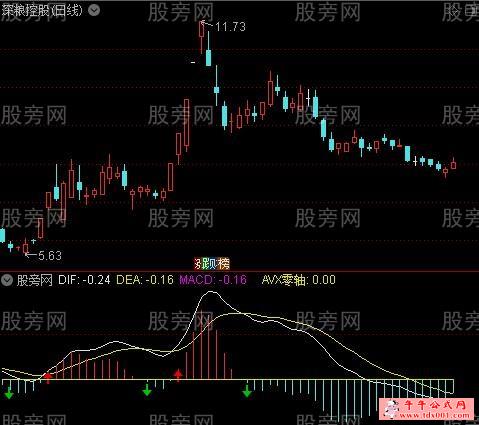This screenshot has width=479, height=425.
Task: Select the 股旁网 indicator name label
Action: [35, 280]
